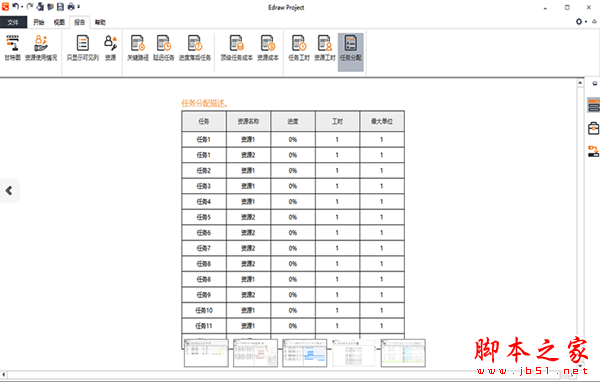
Task: Select the 任务3 cell
Action: pyautogui.click(x=204, y=186)
